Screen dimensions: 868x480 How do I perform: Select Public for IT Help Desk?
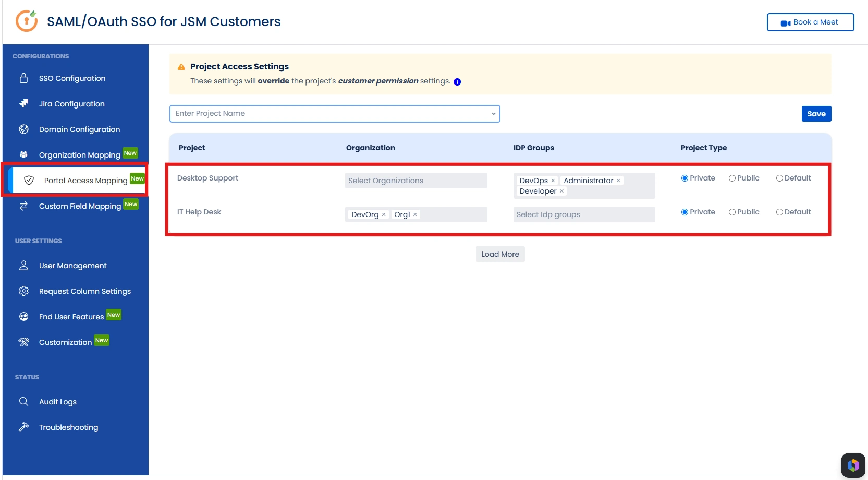(732, 212)
